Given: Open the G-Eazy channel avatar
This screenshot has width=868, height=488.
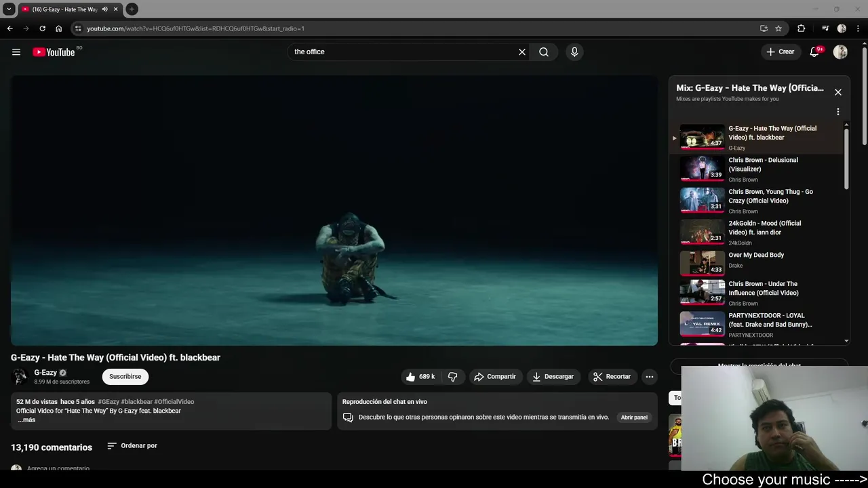Looking at the screenshot, I should click(20, 377).
